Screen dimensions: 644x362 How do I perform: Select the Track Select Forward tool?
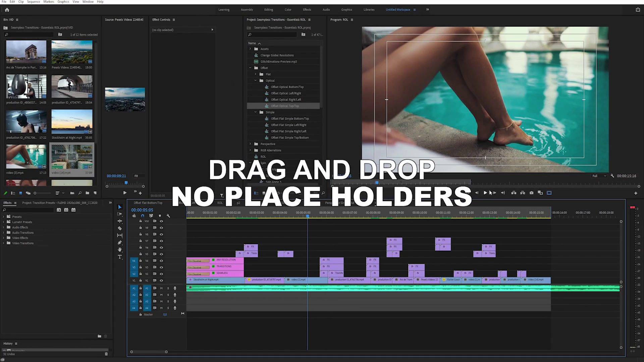120,214
